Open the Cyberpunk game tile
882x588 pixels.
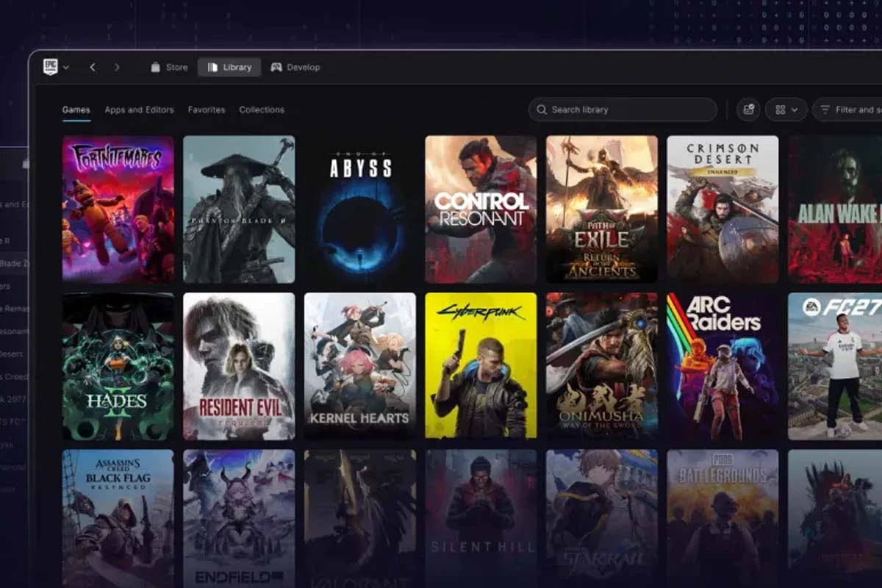click(x=481, y=366)
